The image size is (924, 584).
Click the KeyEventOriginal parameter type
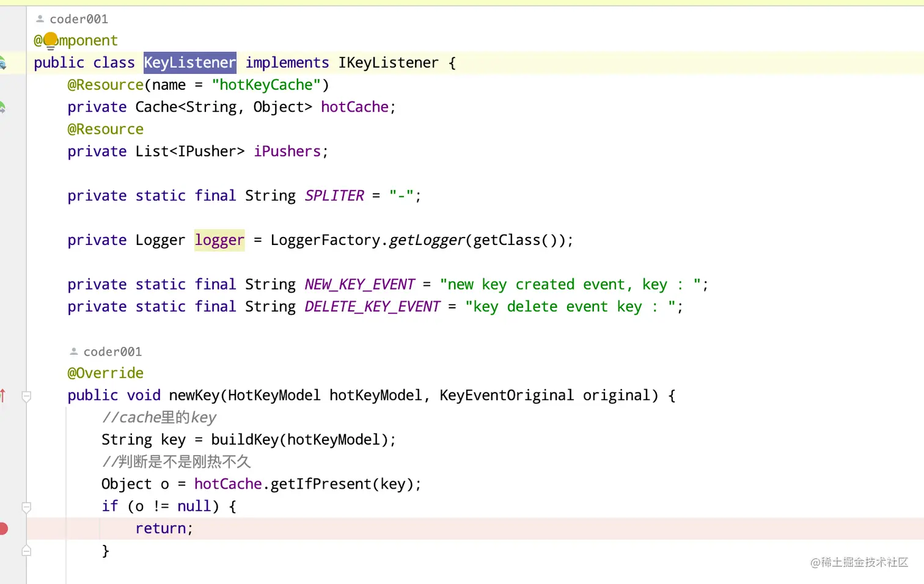507,395
